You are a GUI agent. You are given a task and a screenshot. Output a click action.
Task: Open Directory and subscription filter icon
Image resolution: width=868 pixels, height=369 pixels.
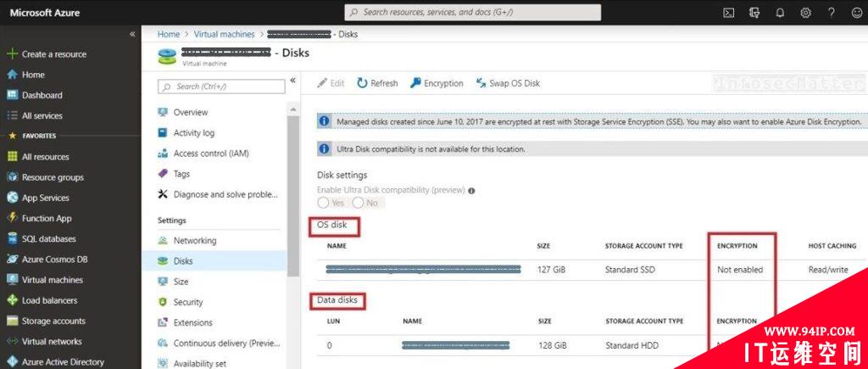pyautogui.click(x=754, y=13)
